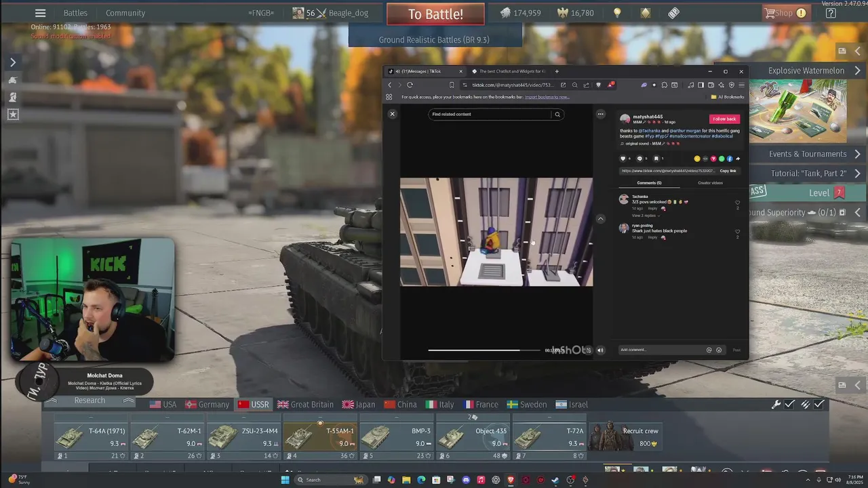This screenshot has width=868, height=488.
Task: Open Windows Start button on taskbar
Action: [285, 480]
